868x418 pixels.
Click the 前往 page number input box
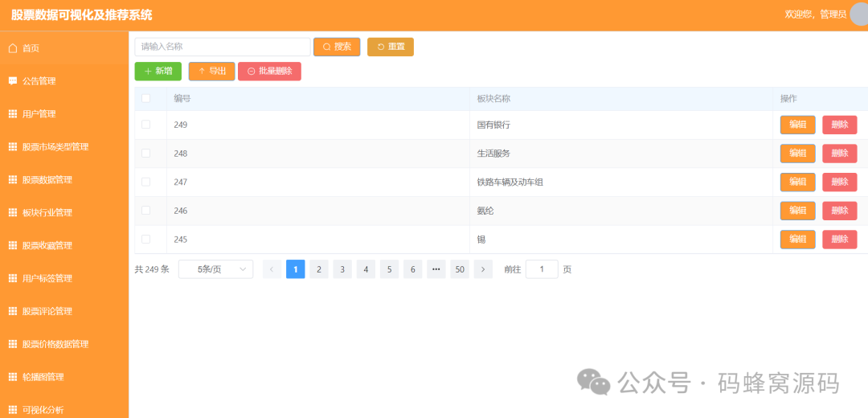click(x=542, y=269)
